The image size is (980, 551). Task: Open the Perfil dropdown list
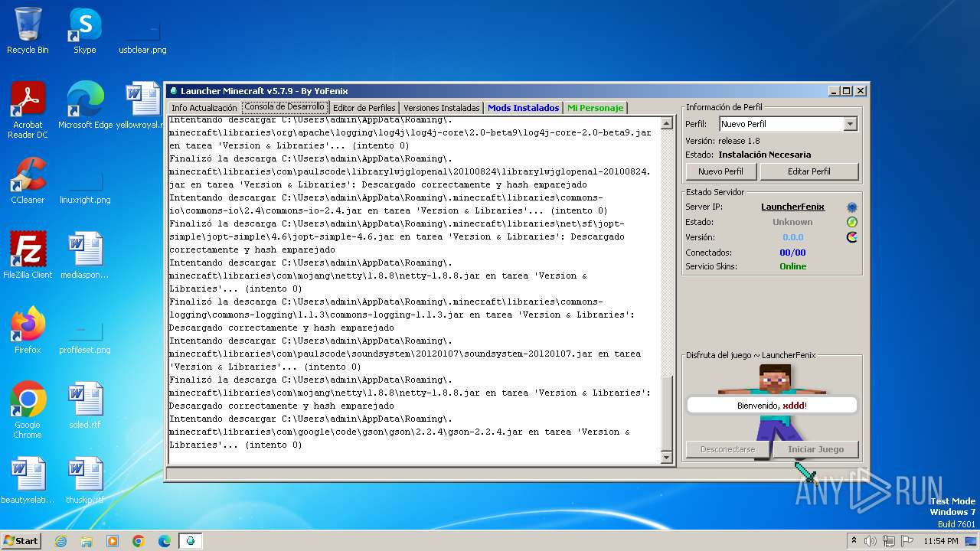point(850,124)
